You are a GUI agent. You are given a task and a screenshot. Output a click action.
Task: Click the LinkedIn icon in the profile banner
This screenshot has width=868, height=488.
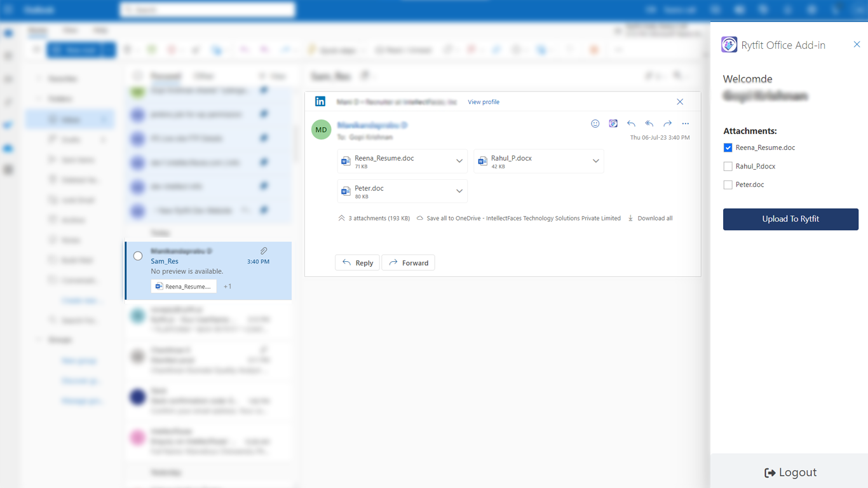[320, 102]
